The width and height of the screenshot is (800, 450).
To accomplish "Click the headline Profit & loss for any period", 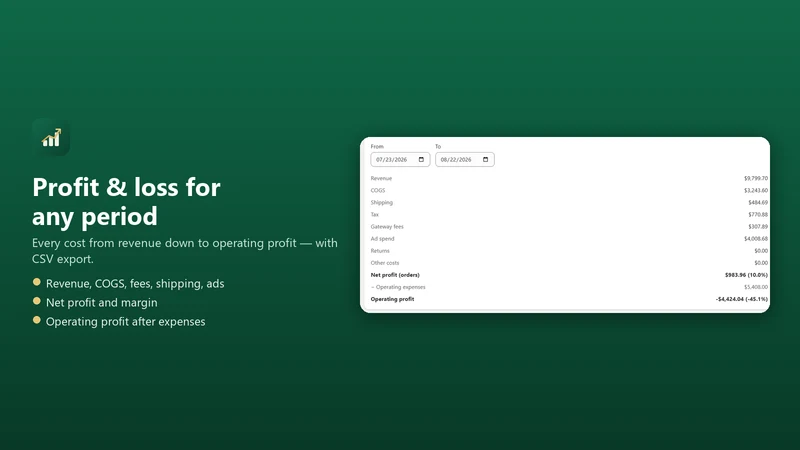I will (126, 202).
